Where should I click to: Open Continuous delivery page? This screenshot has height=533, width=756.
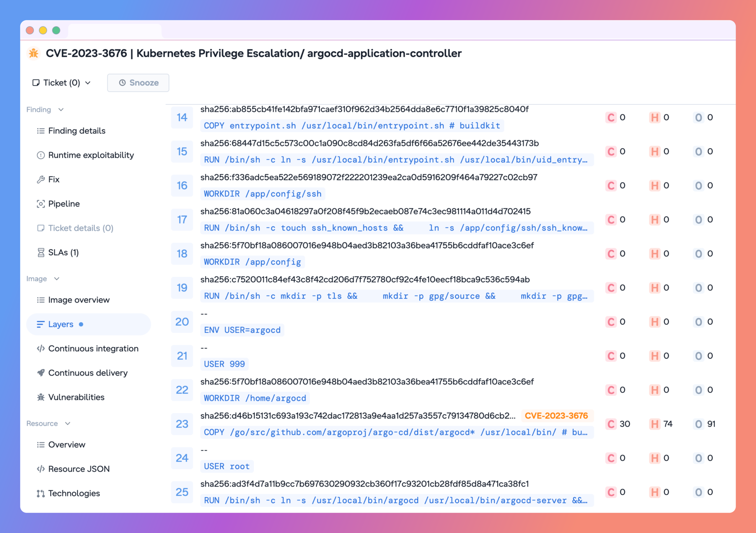(88, 373)
